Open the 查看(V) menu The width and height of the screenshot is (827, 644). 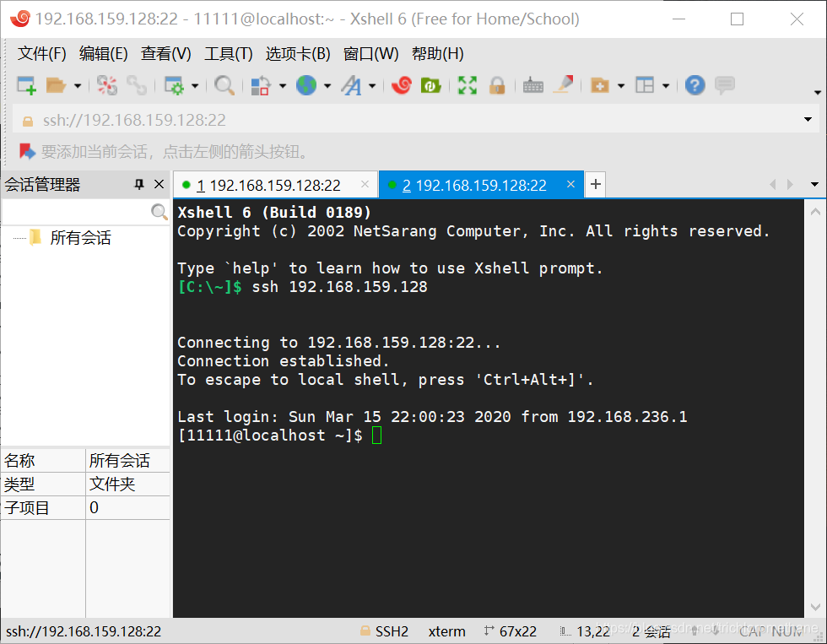pos(165,54)
